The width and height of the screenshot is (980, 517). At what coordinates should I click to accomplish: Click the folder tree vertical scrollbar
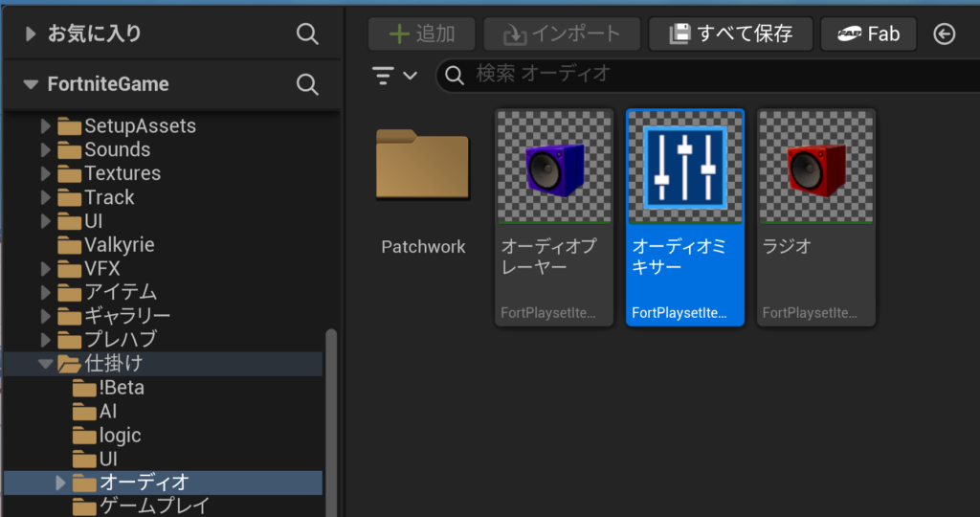tap(331, 422)
